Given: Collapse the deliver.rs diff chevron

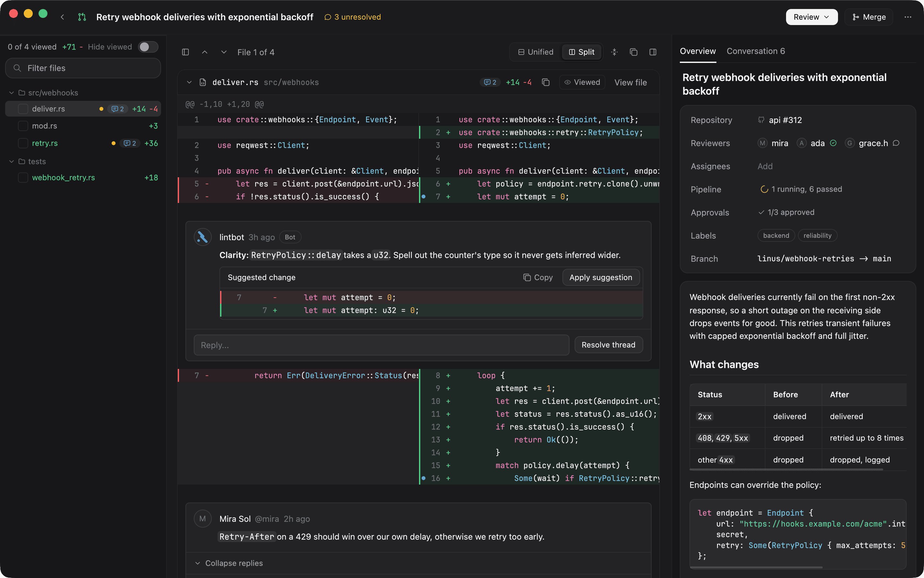Looking at the screenshot, I should (x=189, y=82).
